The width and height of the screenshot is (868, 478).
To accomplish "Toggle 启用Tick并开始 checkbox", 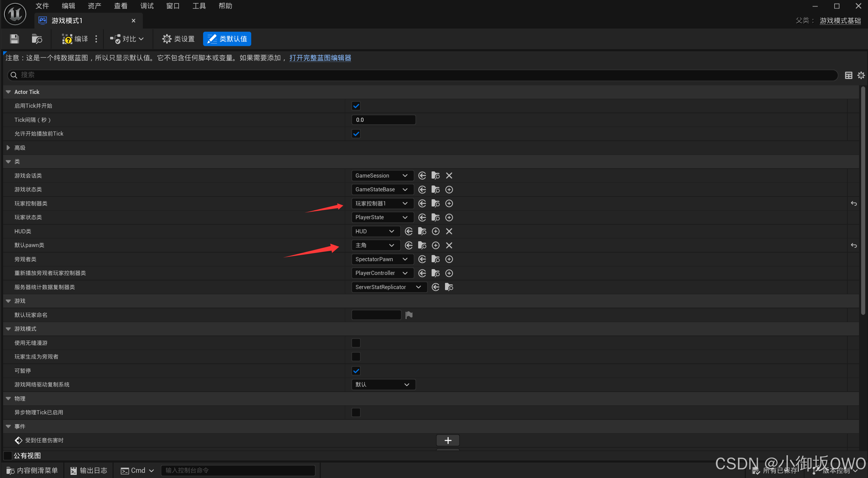I will (356, 106).
